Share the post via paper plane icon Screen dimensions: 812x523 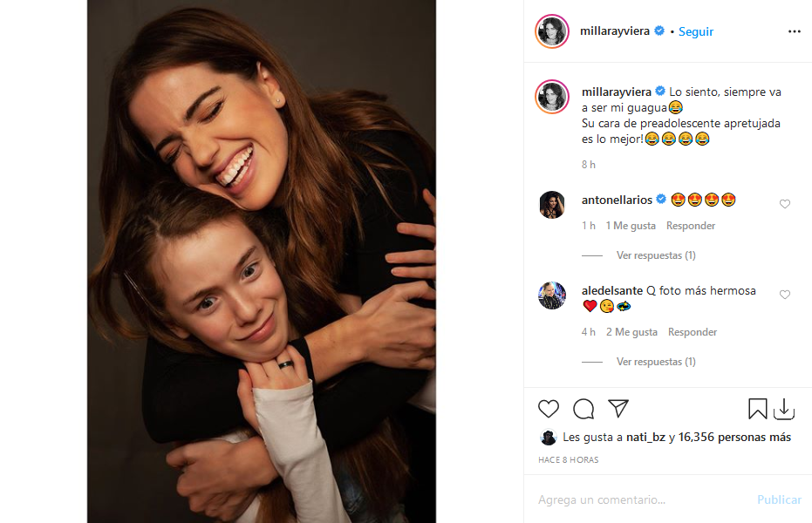coord(618,409)
